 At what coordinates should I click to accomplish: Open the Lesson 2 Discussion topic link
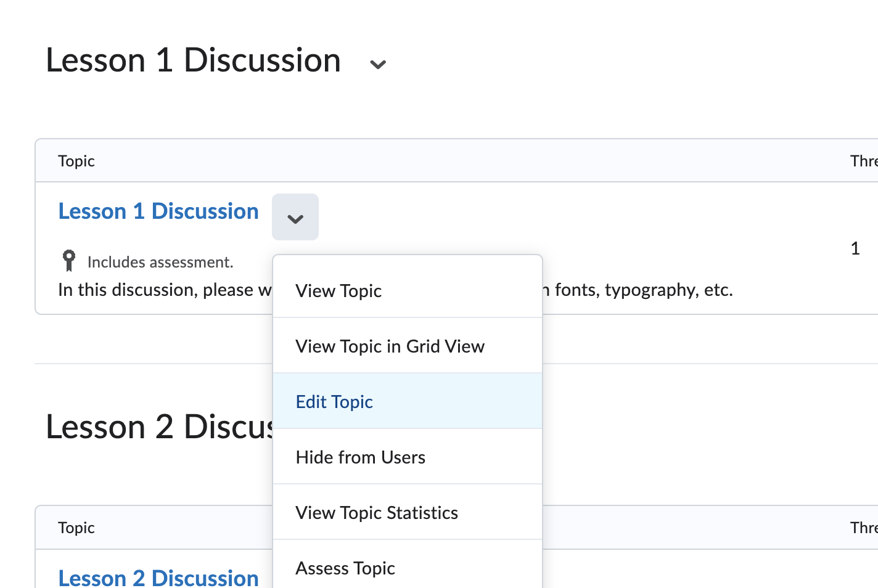click(158, 578)
